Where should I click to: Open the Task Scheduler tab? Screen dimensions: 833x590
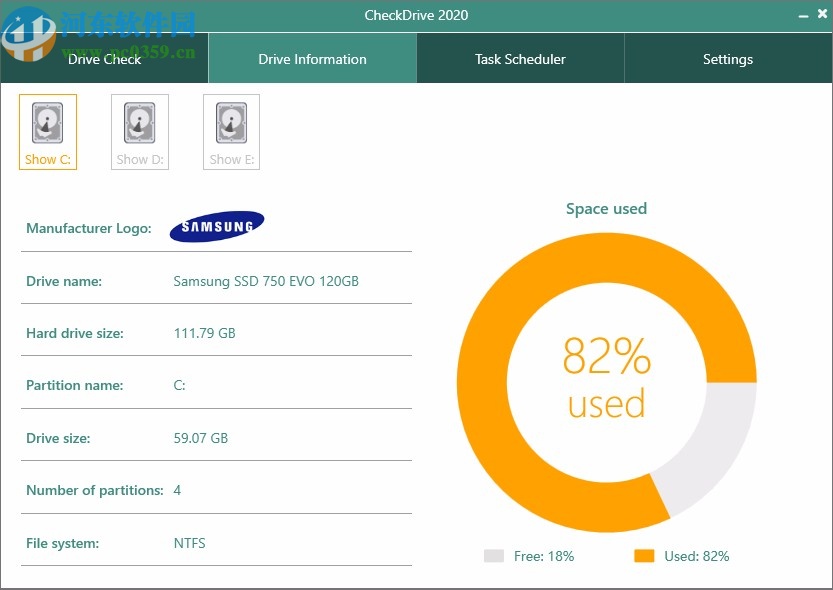519,59
